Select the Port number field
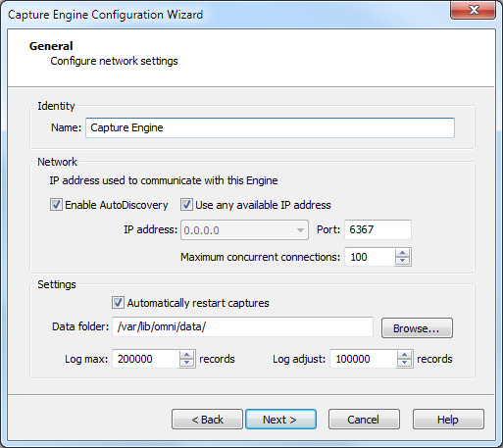The image size is (503, 448). tap(377, 229)
